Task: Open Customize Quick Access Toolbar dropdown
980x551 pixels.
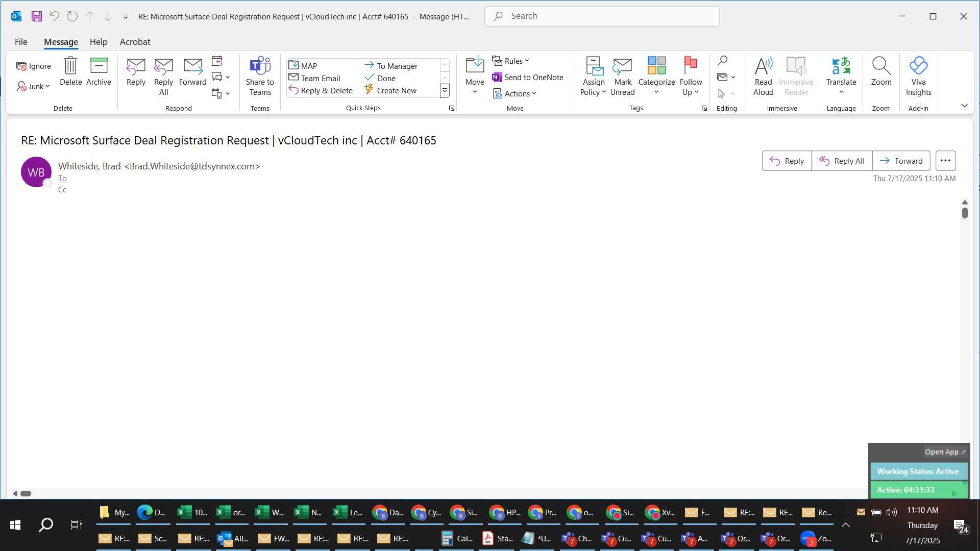Action: point(126,16)
